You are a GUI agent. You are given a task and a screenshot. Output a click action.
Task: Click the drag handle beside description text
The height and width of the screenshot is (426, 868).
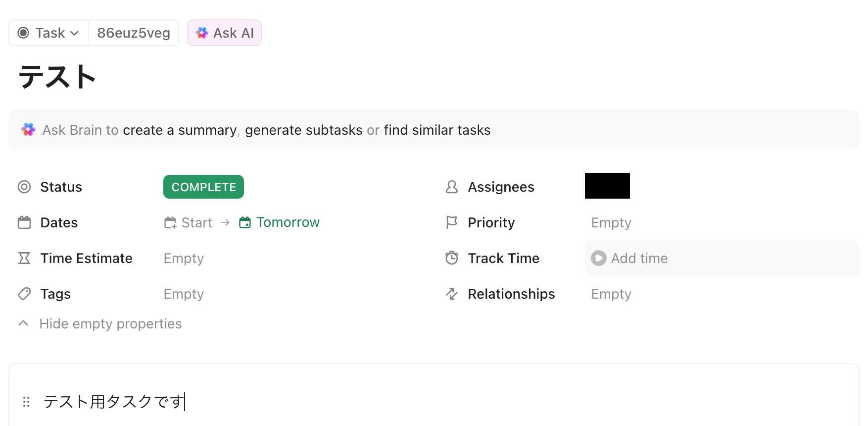click(x=26, y=402)
